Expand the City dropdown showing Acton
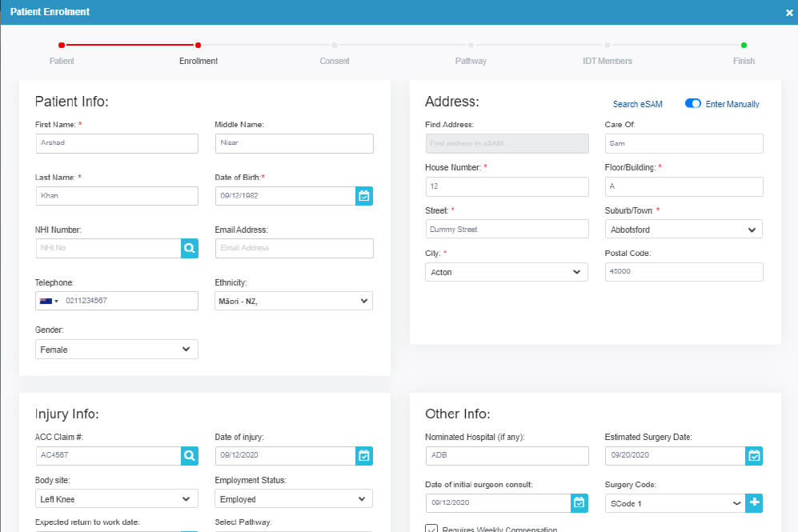The width and height of the screenshot is (798, 532). click(507, 272)
